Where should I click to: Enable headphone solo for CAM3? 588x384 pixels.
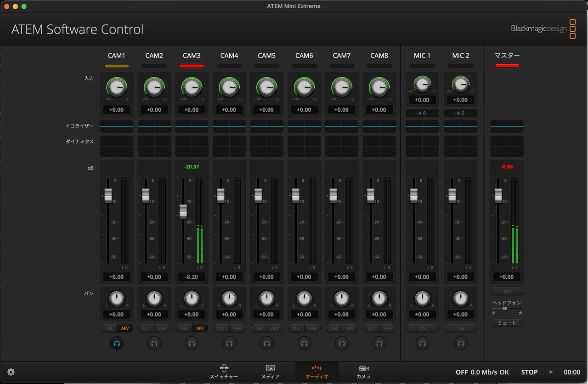coord(192,343)
